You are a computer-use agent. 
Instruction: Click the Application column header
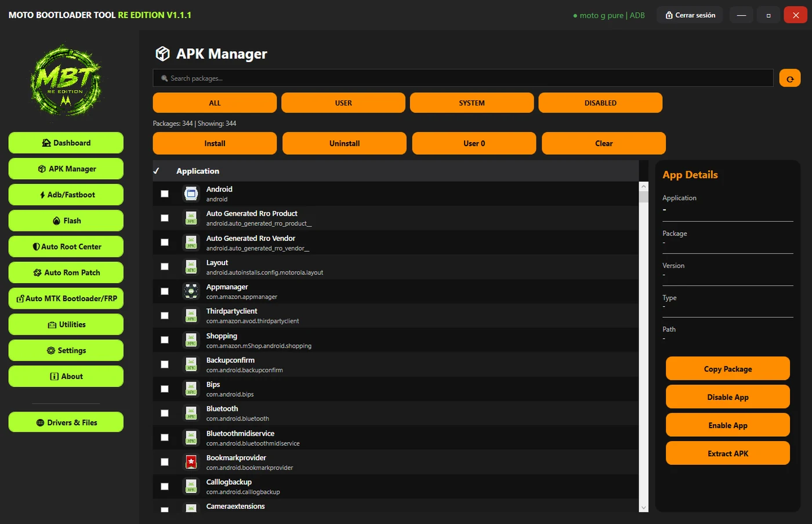point(198,171)
